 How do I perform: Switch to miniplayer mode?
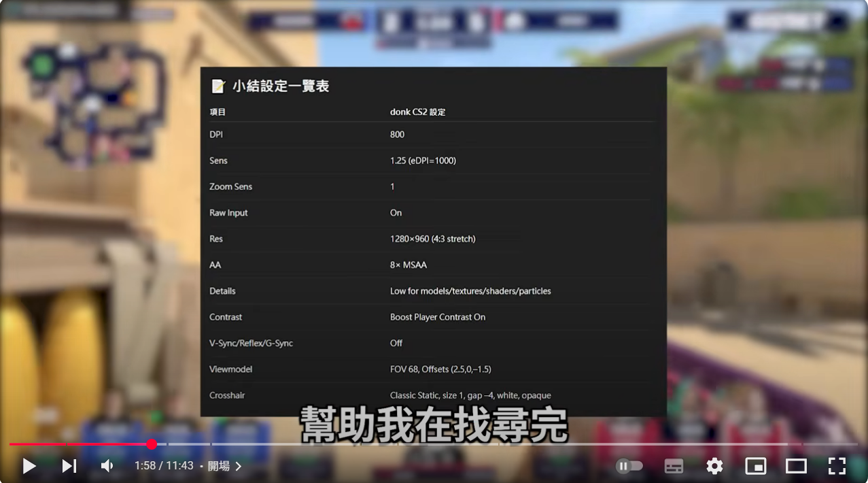click(756, 466)
